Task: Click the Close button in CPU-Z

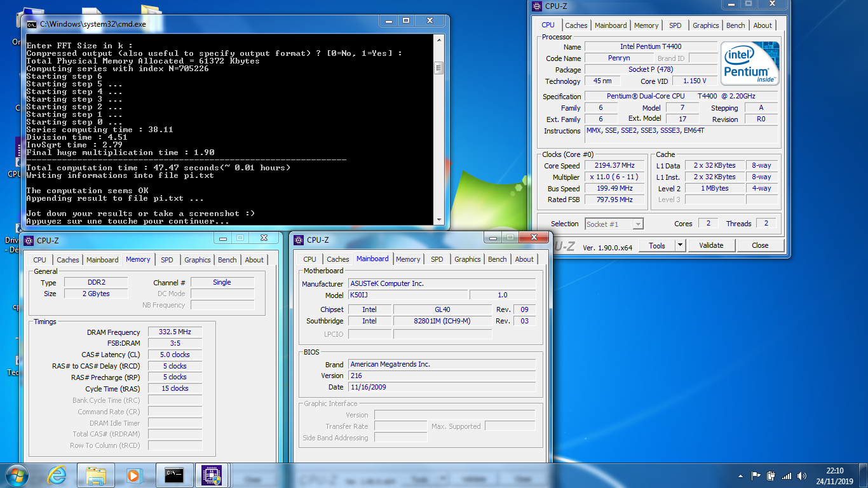Action: pos(760,245)
